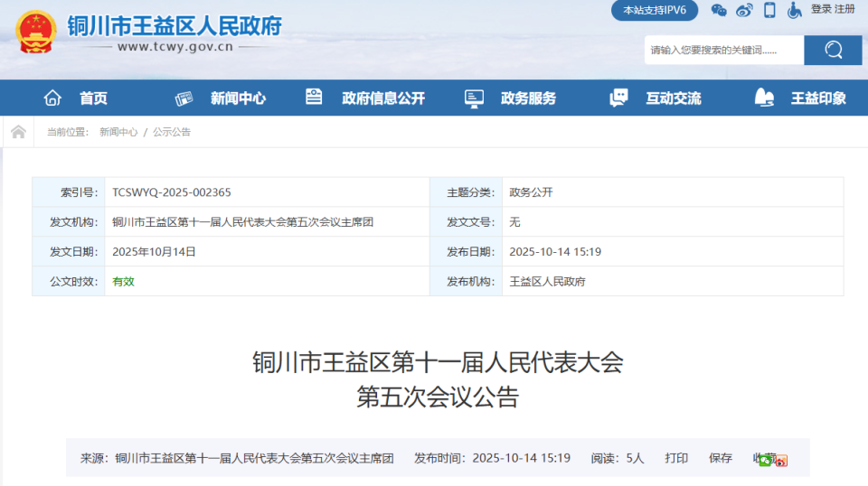The width and height of the screenshot is (868, 486).
Task: Select the issuing organization value in table
Action: pyautogui.click(x=242, y=222)
